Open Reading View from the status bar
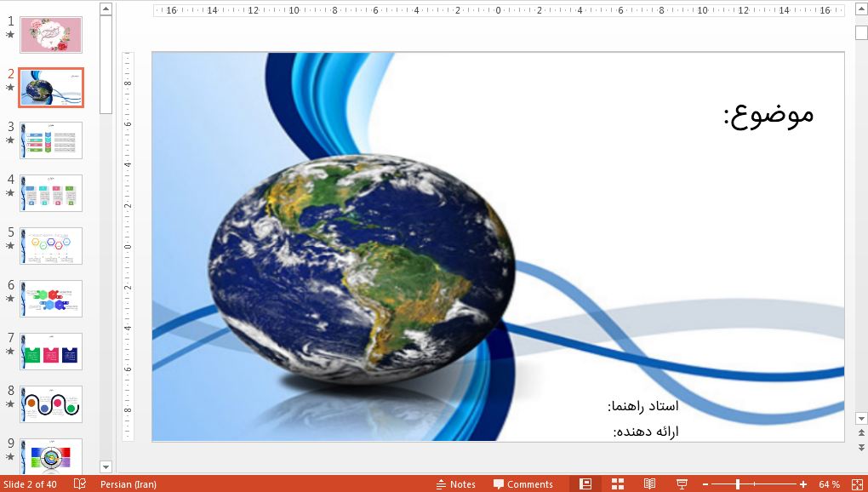The height and width of the screenshot is (492, 868). click(x=649, y=484)
